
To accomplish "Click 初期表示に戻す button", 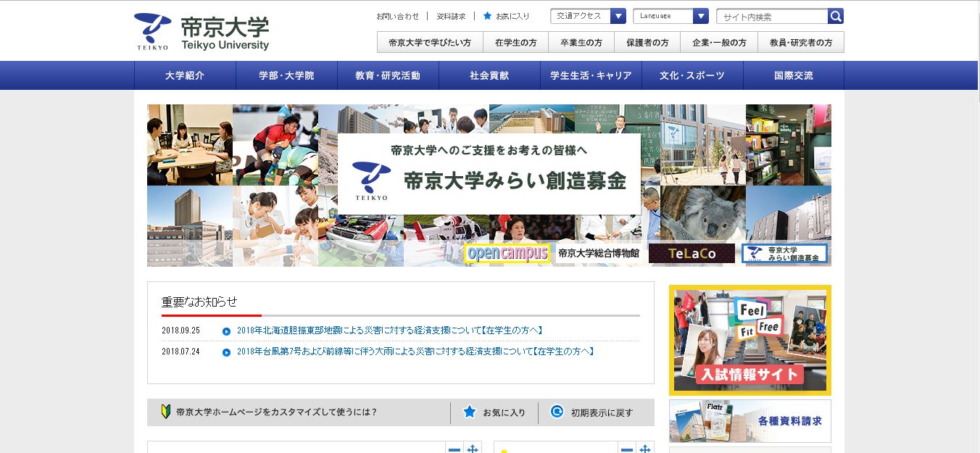I will 596,412.
